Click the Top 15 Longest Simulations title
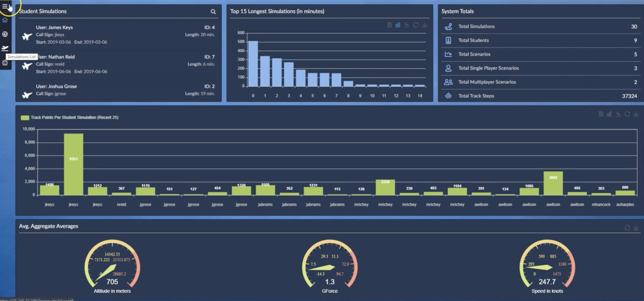The image size is (644, 301). point(277,11)
